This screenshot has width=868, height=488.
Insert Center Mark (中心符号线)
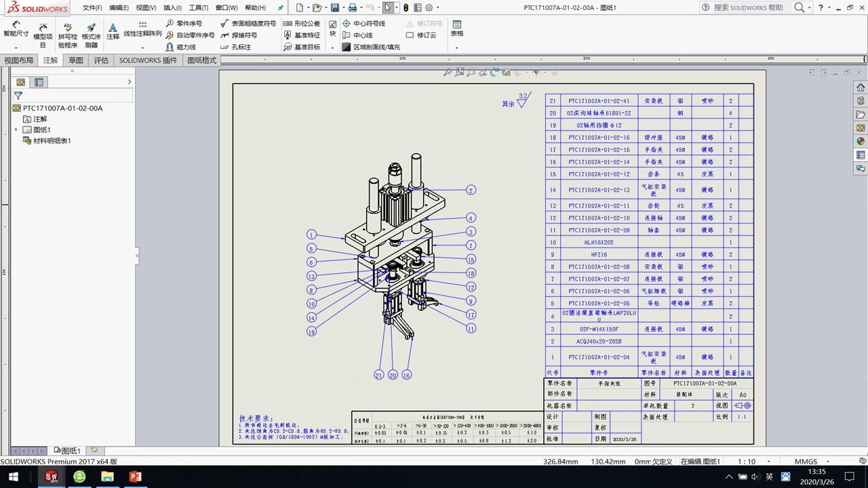363,23
